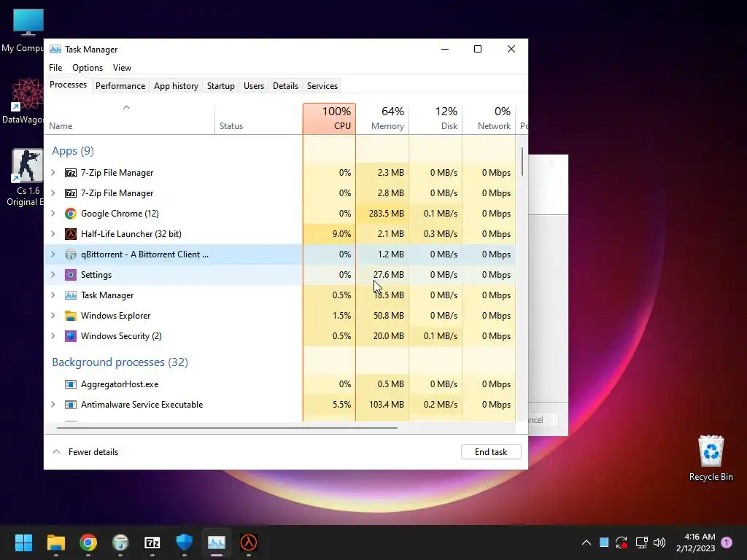The width and height of the screenshot is (747, 560).
Task: Click the network tray icon
Action: pyautogui.click(x=641, y=542)
